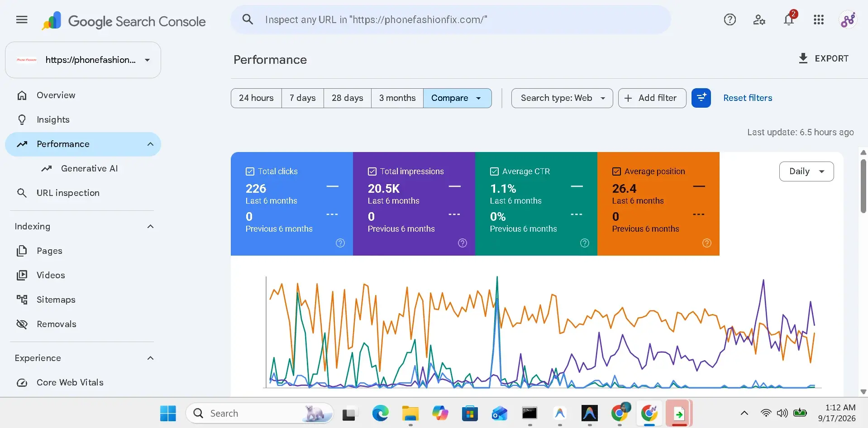Click the Export download button
This screenshot has height=428, width=868.
point(824,58)
